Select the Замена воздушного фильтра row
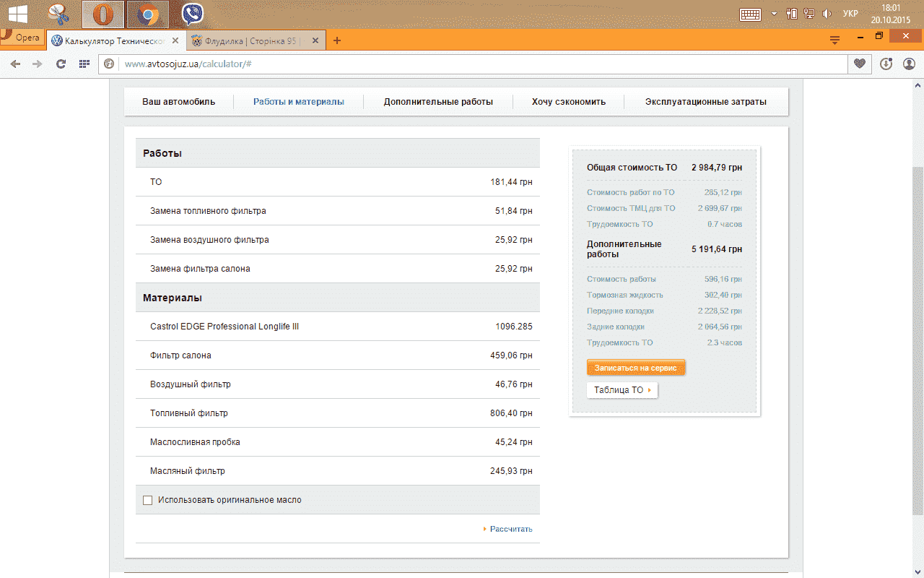This screenshot has height=578, width=924. [338, 240]
